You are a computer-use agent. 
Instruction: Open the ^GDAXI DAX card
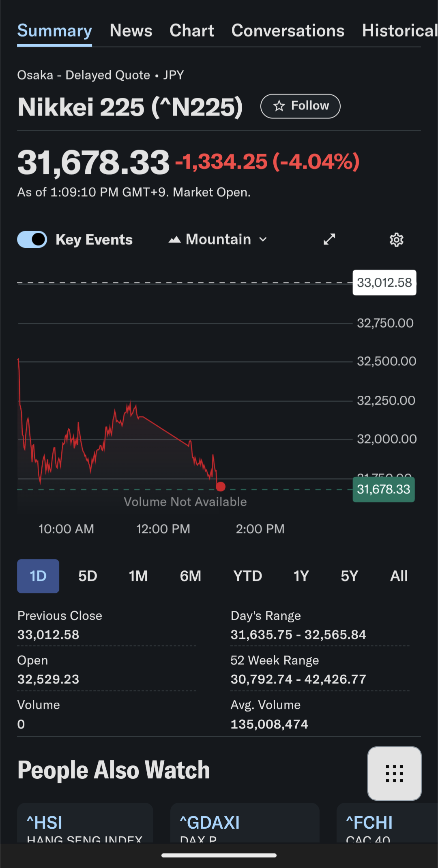click(x=245, y=823)
